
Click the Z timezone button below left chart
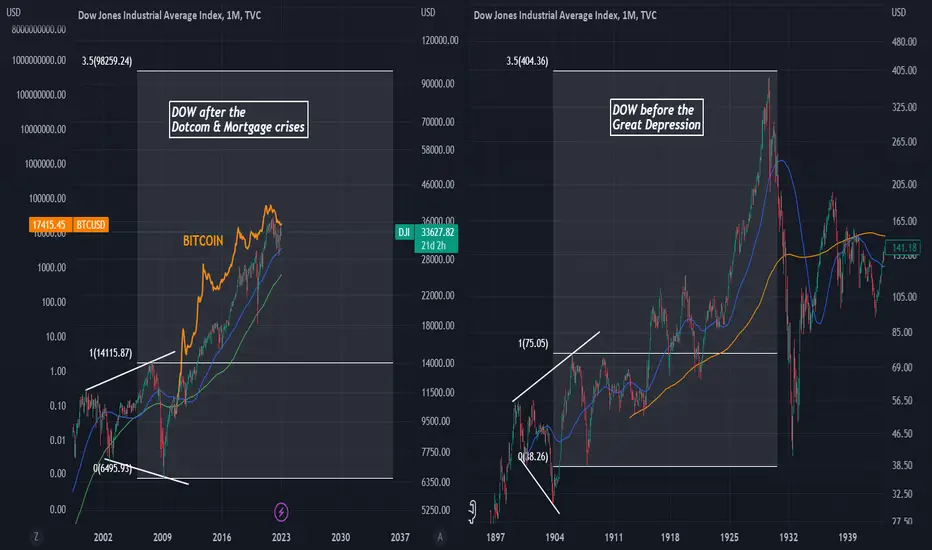pos(36,537)
